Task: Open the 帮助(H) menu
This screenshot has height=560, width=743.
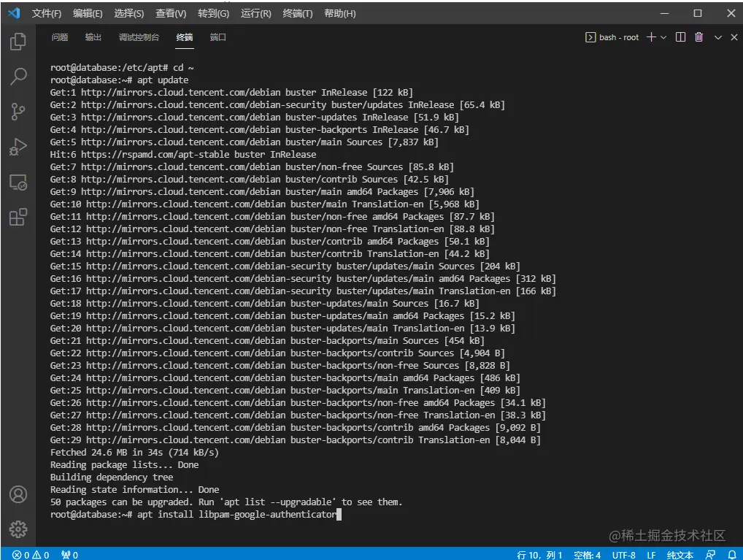Action: click(x=340, y=13)
